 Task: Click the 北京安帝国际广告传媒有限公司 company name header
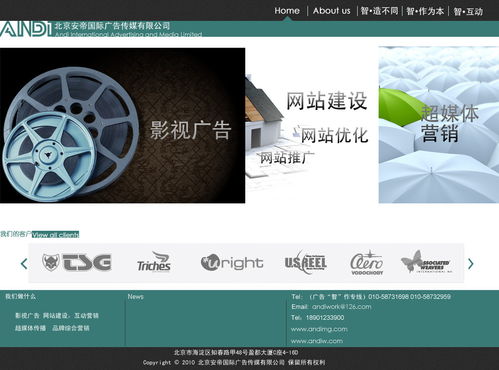tap(112, 26)
